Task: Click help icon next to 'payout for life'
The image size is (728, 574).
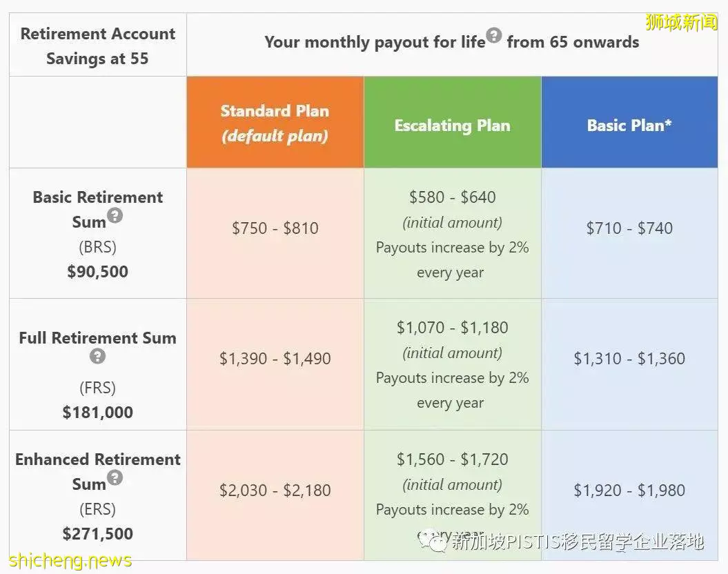Action: click(493, 35)
